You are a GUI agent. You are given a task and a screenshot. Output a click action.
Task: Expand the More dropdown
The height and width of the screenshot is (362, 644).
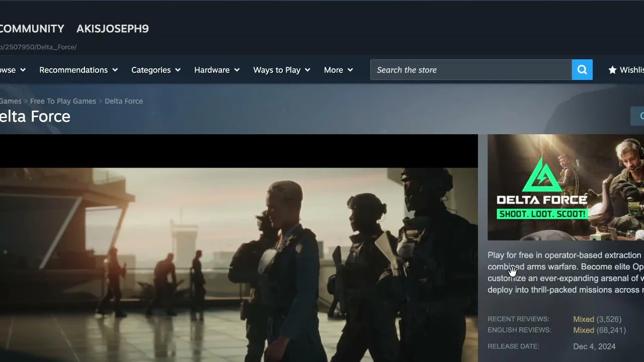pyautogui.click(x=339, y=70)
